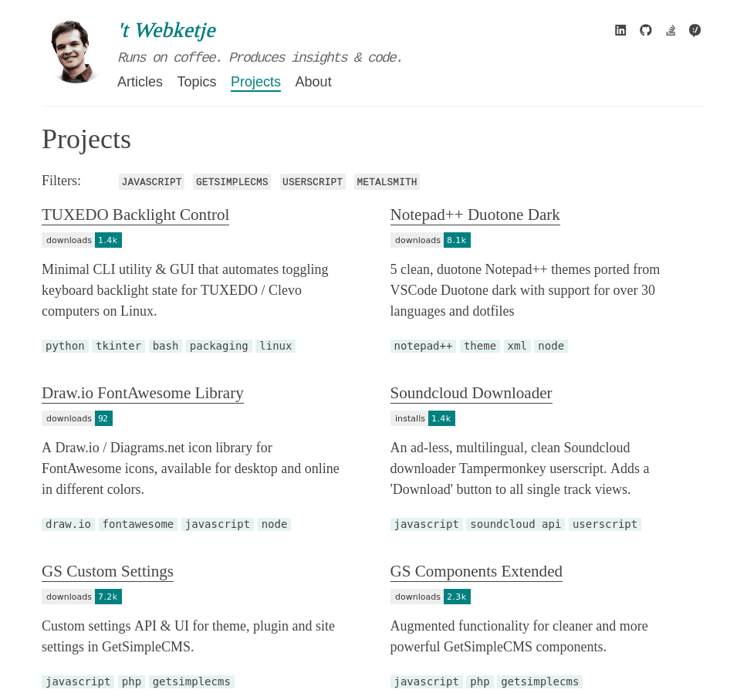
Task: Navigate to the About page
Action: pyautogui.click(x=313, y=82)
